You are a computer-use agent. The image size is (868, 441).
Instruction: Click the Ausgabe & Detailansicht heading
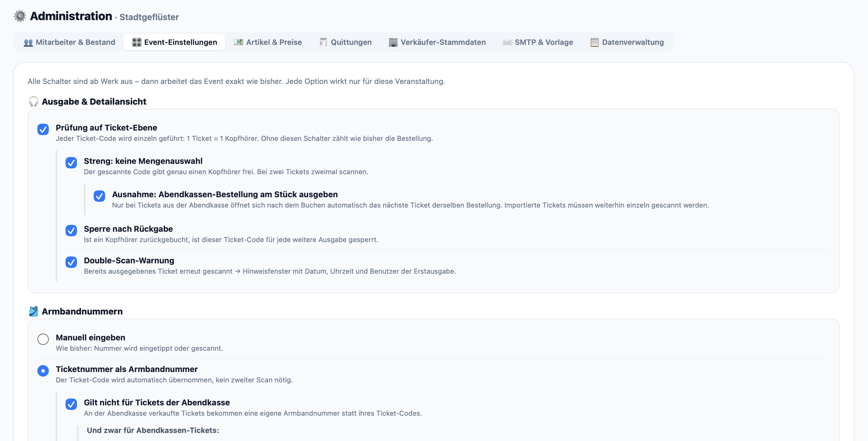coord(94,101)
